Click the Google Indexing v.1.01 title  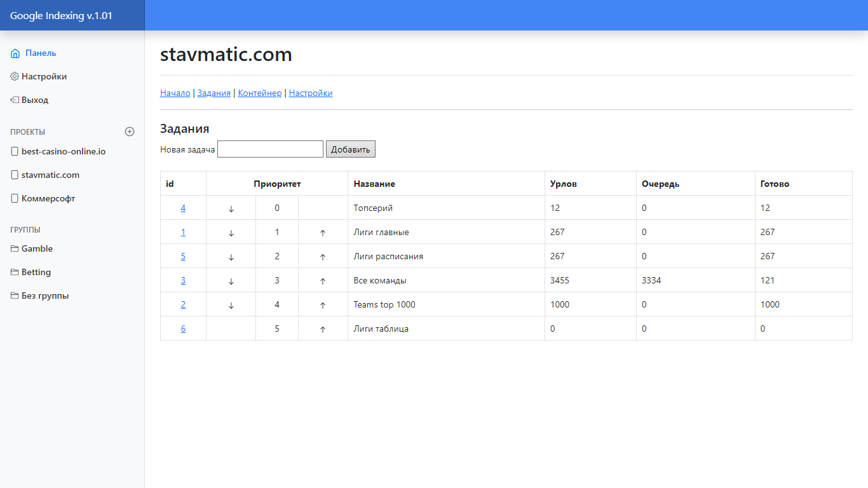tap(61, 16)
